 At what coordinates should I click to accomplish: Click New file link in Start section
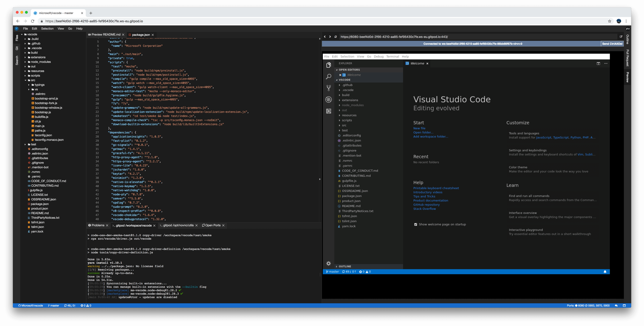point(419,128)
